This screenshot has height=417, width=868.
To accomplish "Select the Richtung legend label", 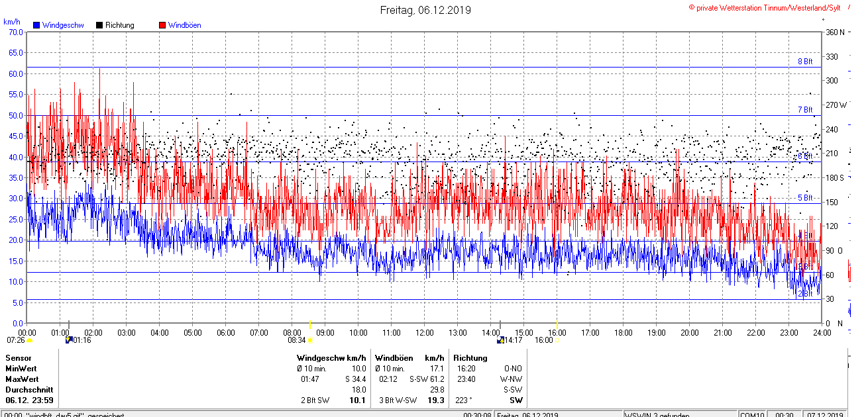I will 120,25.
